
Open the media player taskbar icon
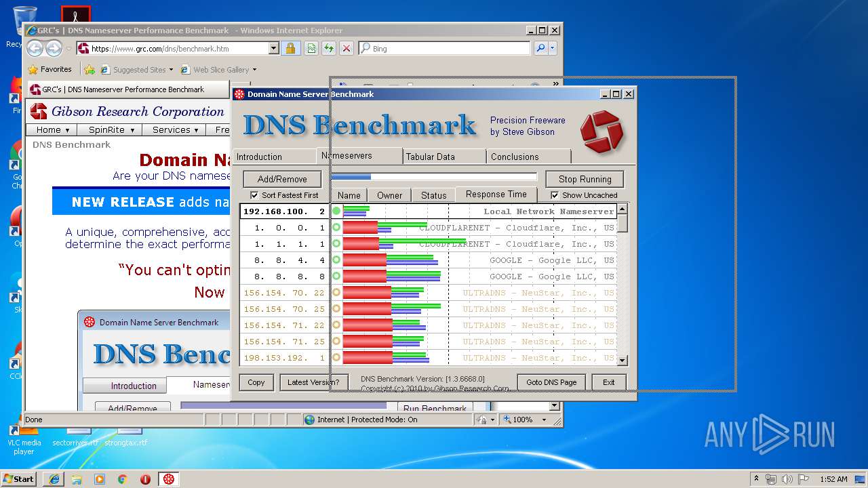point(100,479)
